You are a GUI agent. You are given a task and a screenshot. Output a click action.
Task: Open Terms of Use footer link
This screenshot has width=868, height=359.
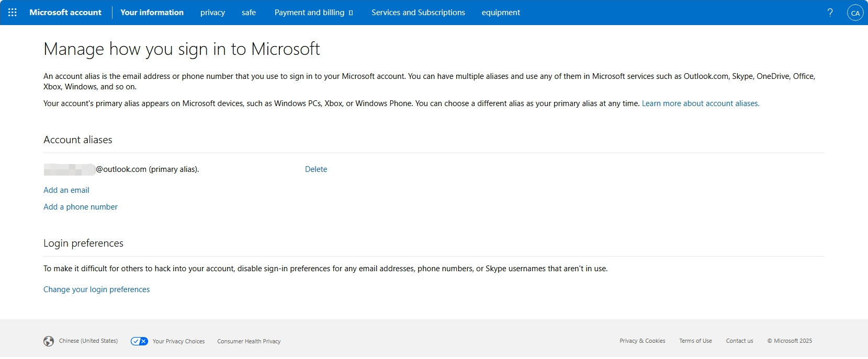tap(695, 341)
